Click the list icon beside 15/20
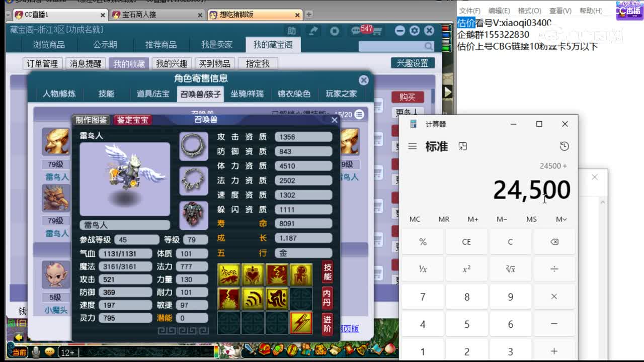 tap(359, 114)
